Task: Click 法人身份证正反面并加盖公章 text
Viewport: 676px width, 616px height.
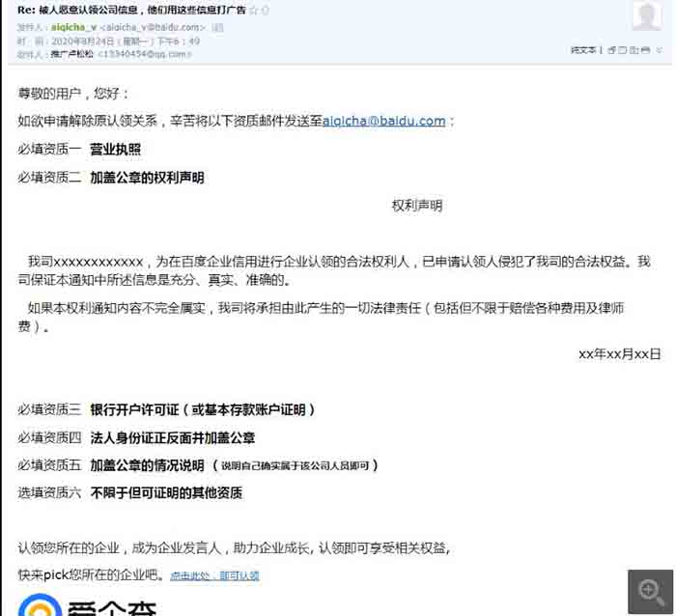Action: pos(173,438)
